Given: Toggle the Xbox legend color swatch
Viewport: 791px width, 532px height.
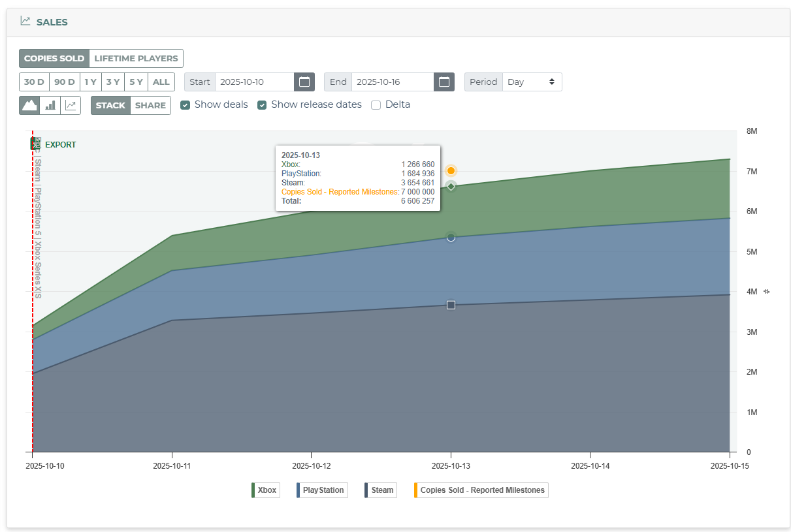Looking at the screenshot, I should coord(253,490).
